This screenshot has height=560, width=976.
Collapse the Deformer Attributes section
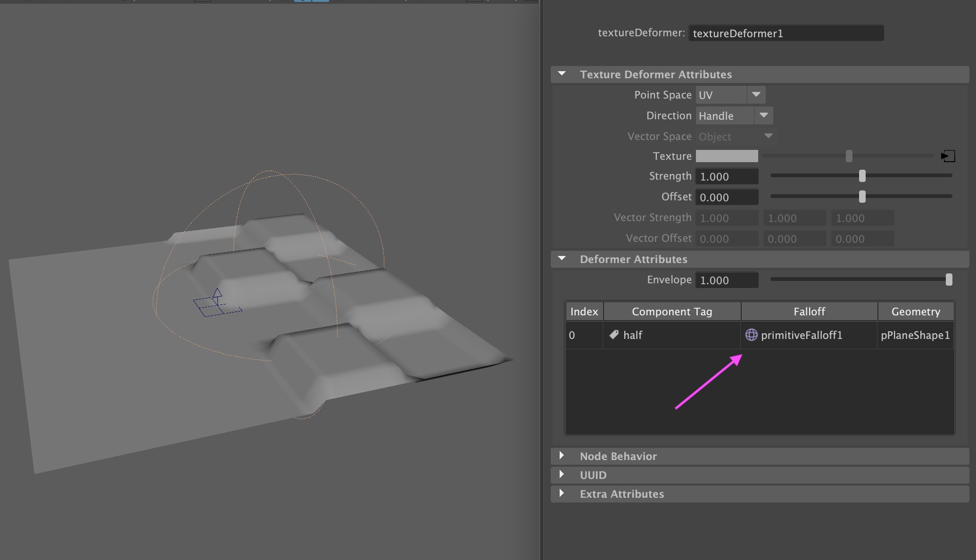pyautogui.click(x=562, y=259)
